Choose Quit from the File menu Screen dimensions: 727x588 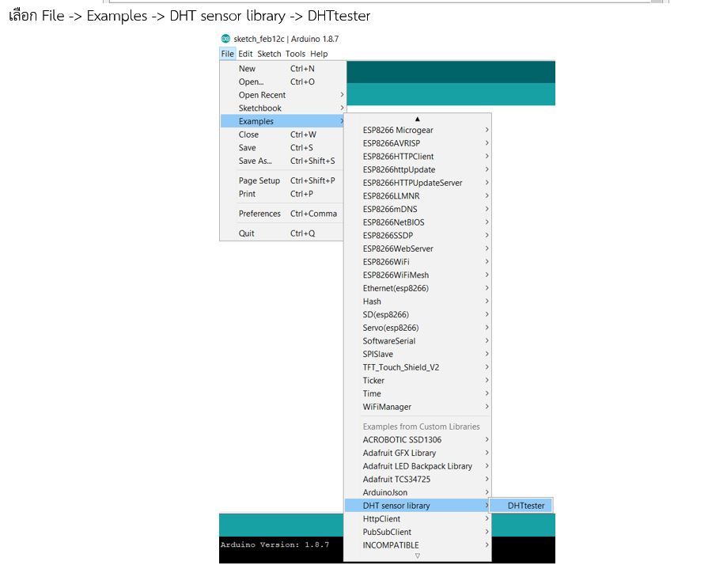tap(247, 233)
